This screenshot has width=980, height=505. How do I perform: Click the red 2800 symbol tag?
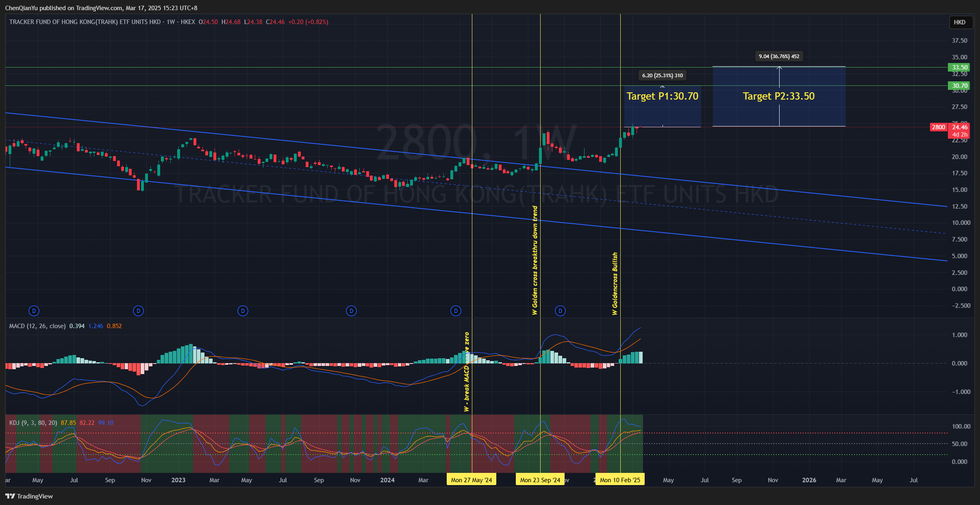939,127
